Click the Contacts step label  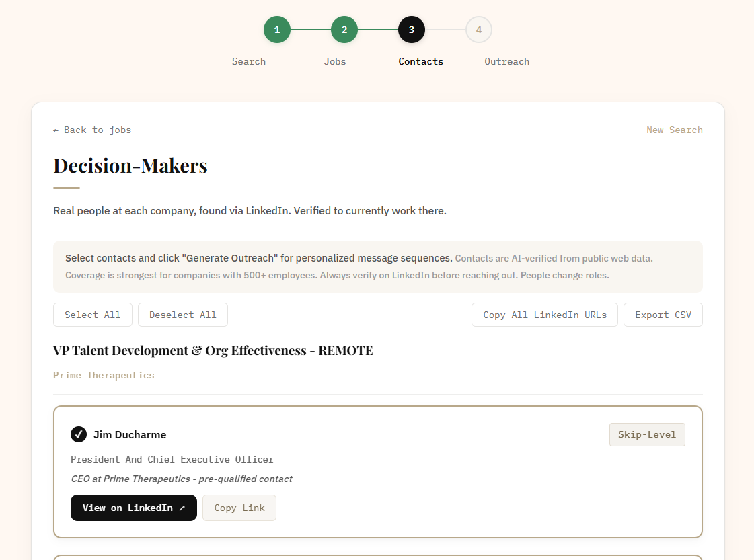[x=421, y=62]
